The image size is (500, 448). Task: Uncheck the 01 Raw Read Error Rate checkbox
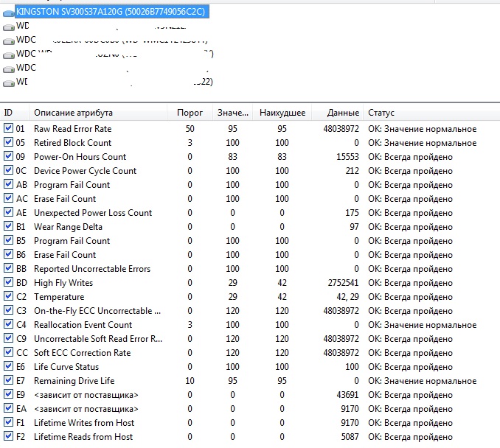8,128
